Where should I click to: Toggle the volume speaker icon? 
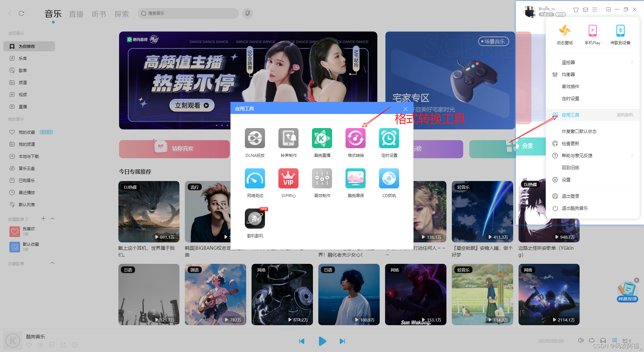click(581, 340)
